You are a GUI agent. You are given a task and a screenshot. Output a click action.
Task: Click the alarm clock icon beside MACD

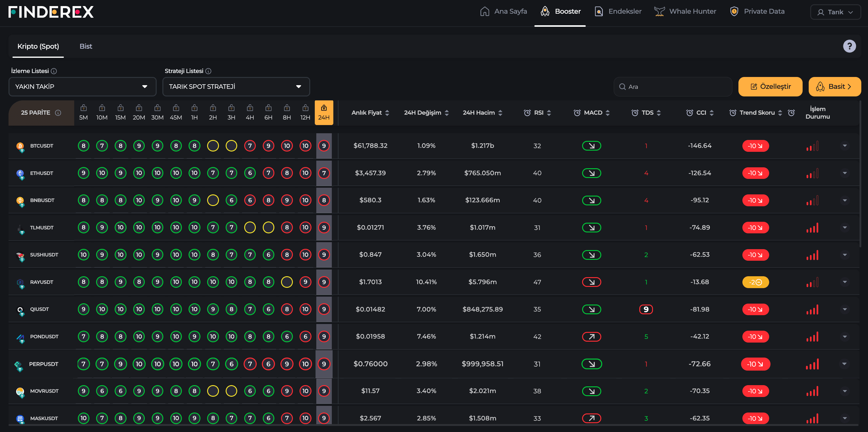point(577,113)
